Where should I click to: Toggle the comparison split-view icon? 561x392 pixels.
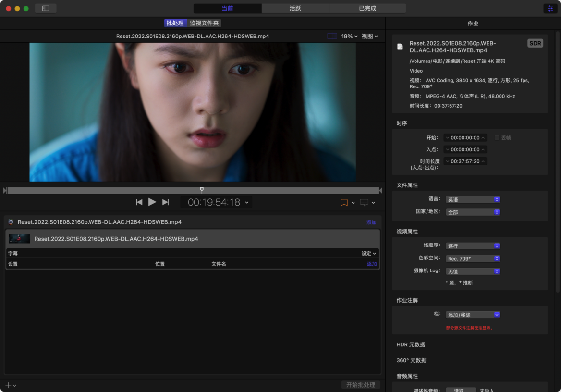click(x=332, y=36)
